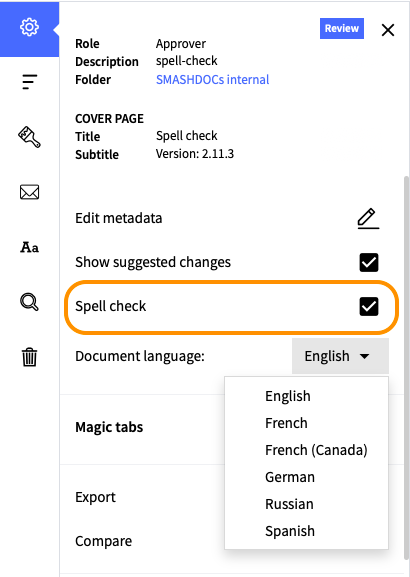Click the Aa font settings icon

[29, 247]
